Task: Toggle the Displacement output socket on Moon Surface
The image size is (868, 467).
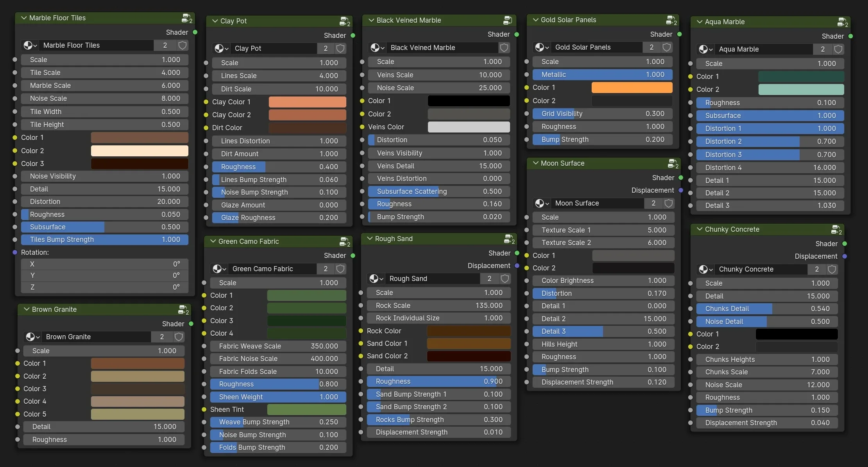Action: tap(681, 190)
